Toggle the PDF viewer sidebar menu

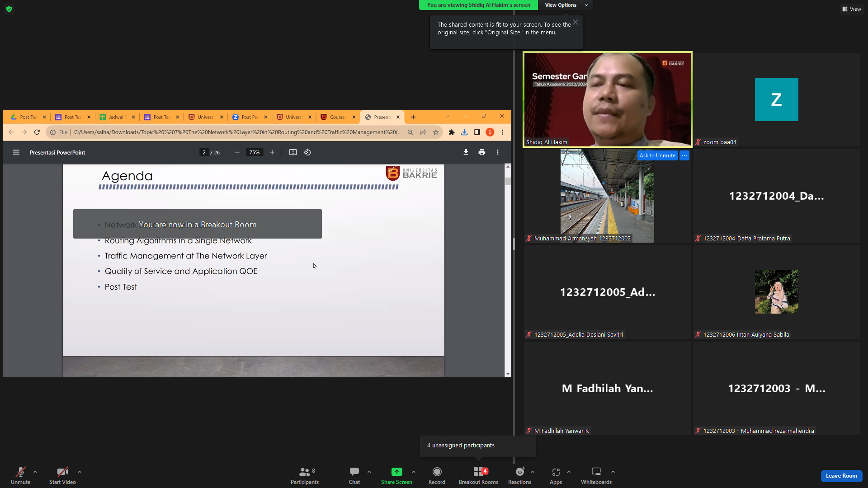(x=16, y=152)
